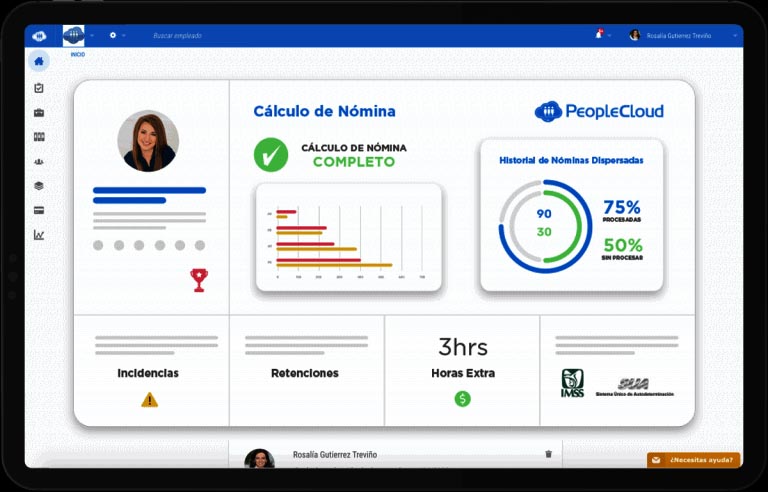Click the Historial de Nóminas Dispersadas title

(571, 160)
